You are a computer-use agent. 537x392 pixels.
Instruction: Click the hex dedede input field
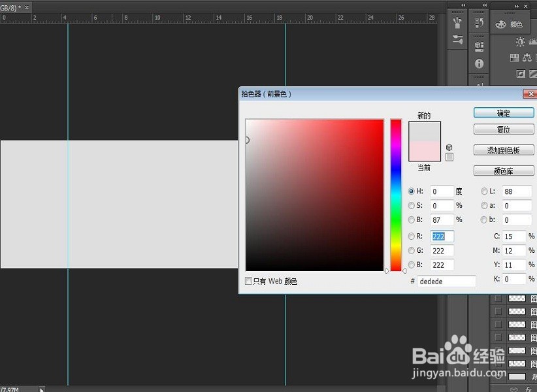point(446,282)
